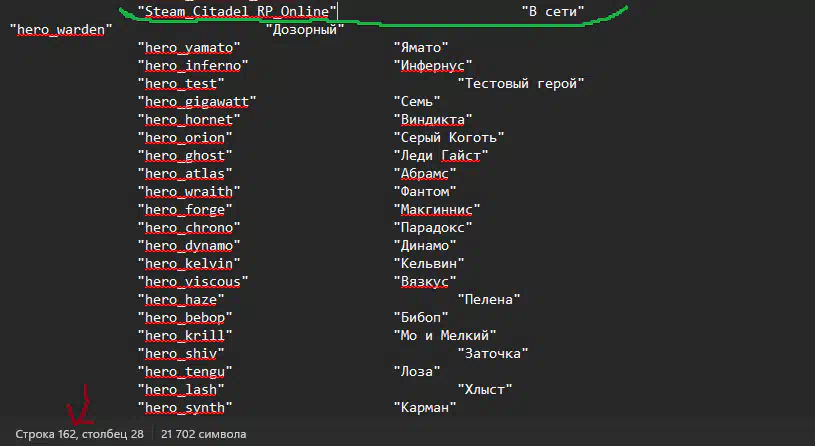Click the "Пелена" value

489,300
